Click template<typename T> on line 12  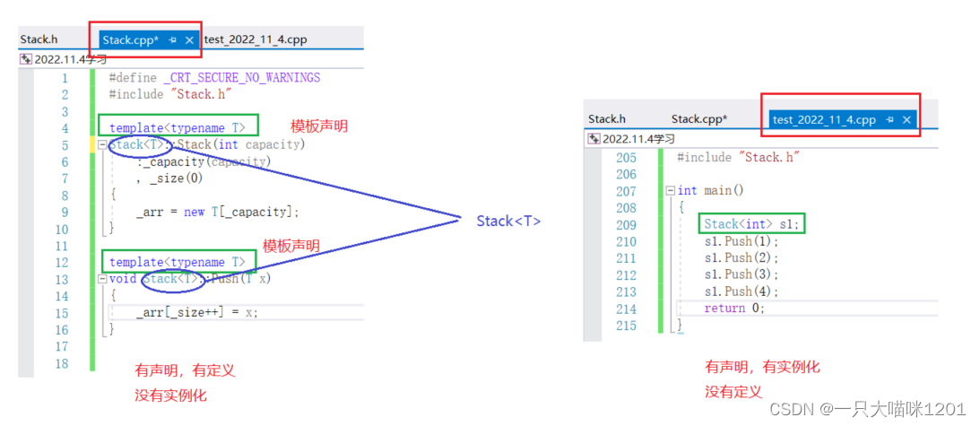[177, 262]
